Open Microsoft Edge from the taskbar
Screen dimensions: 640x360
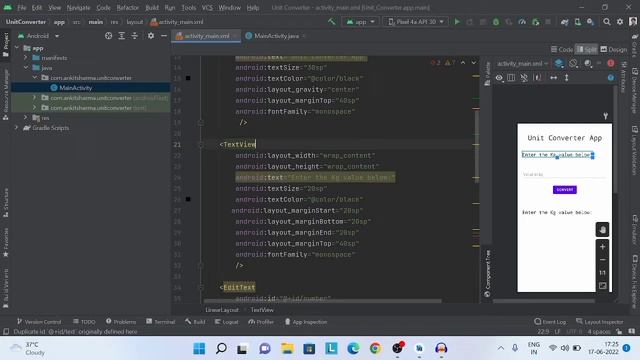pyautogui.click(x=353, y=348)
